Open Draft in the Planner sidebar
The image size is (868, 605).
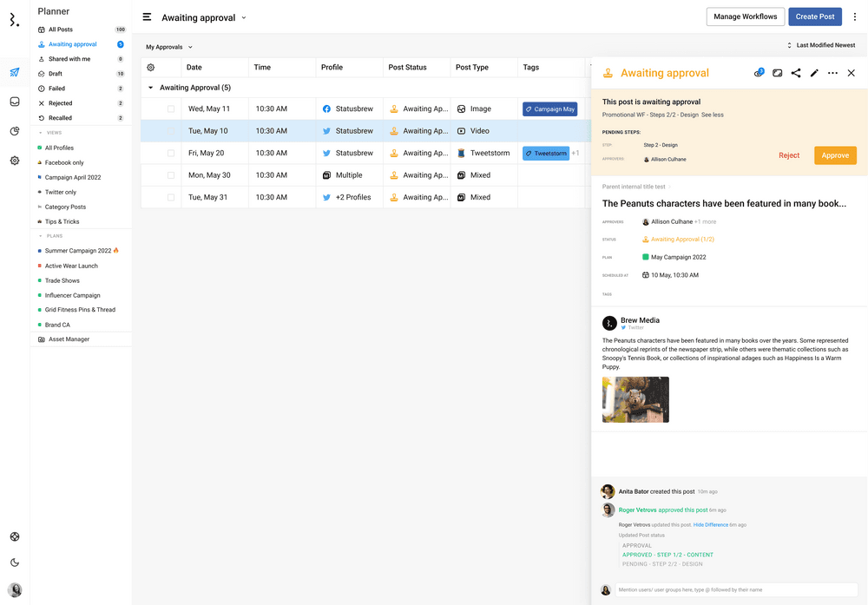point(56,74)
